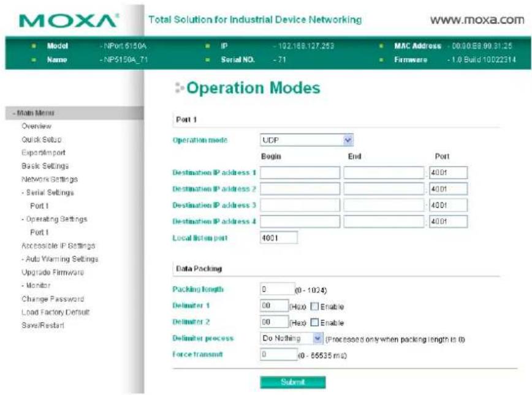Viewport: 532px width, 395px height.
Task: Click Destination IP address 3 Port field
Action: point(448,205)
